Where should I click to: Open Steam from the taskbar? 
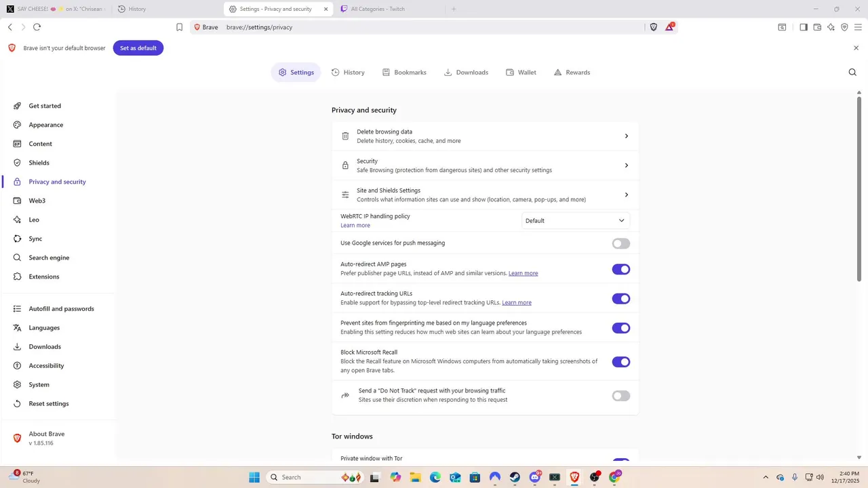[515, 477]
